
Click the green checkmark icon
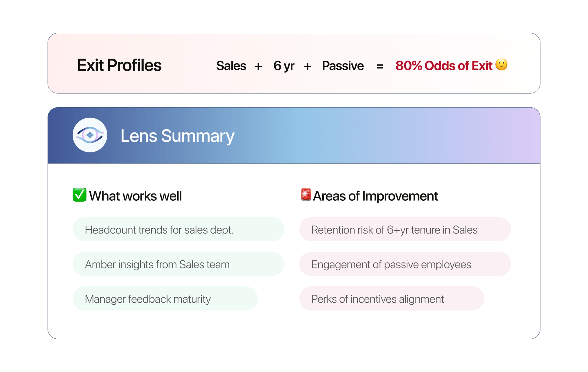pos(79,195)
